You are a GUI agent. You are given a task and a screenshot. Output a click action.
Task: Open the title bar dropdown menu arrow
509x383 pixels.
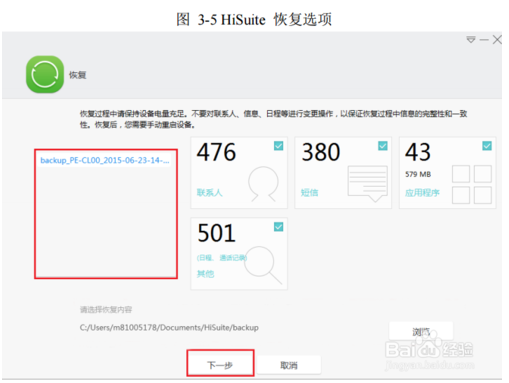471,40
